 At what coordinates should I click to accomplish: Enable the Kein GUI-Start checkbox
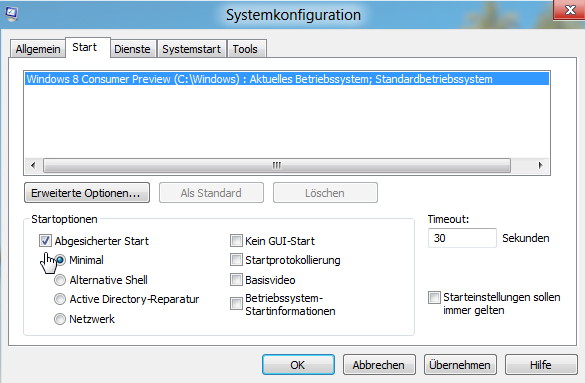pos(236,241)
